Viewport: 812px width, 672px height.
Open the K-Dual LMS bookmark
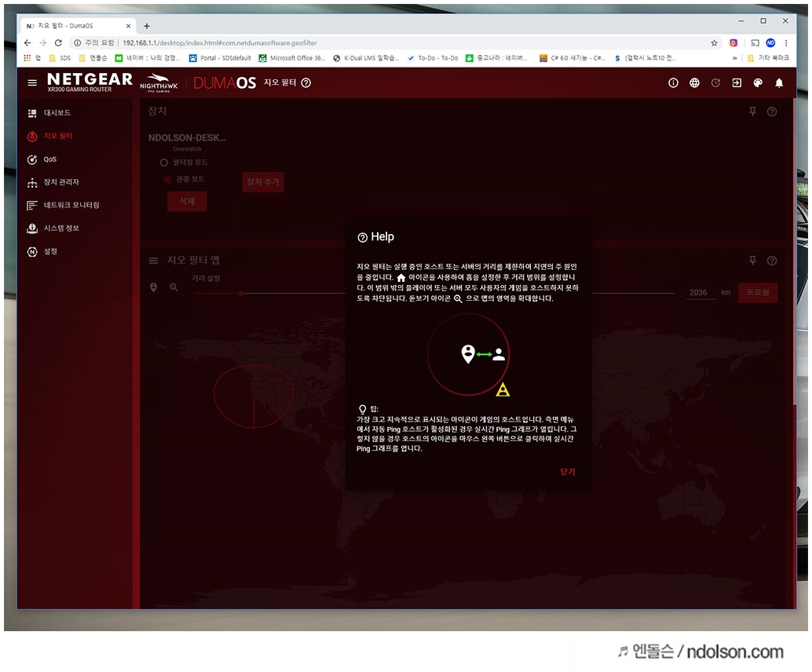(x=366, y=58)
